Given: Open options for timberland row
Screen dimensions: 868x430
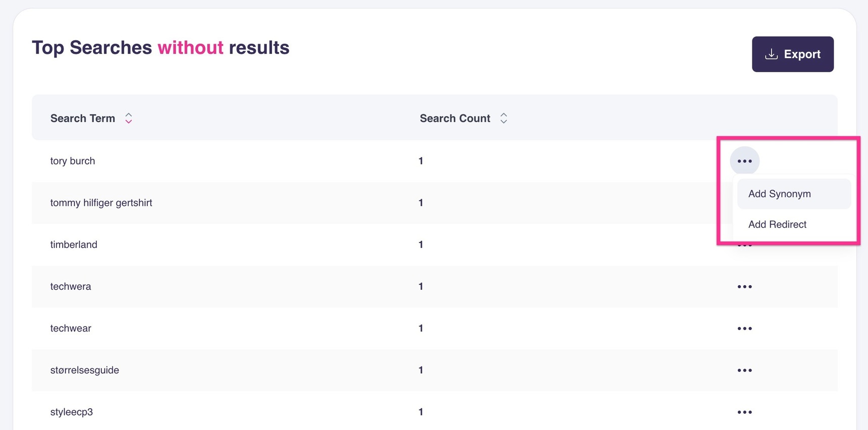Looking at the screenshot, I should point(744,246).
